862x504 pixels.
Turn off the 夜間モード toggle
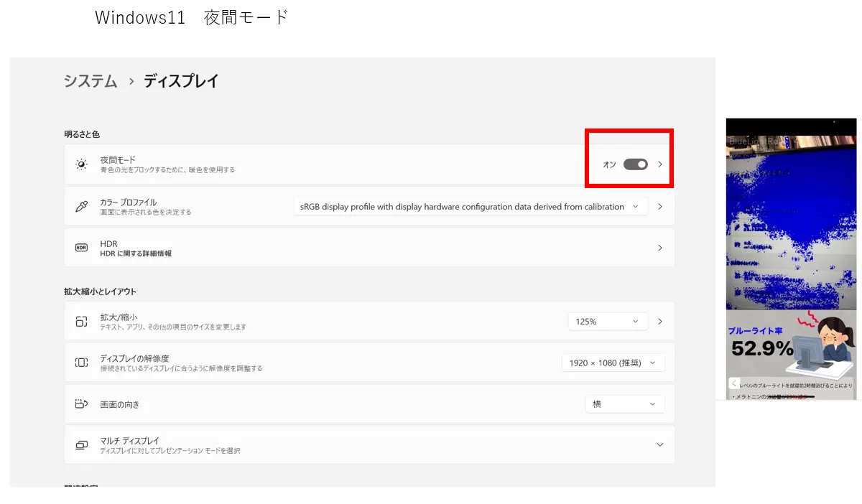[x=635, y=164]
